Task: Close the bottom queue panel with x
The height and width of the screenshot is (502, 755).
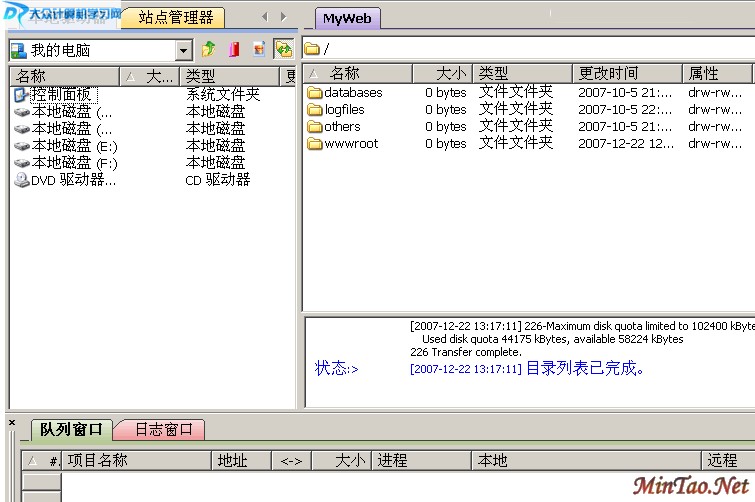Action: tap(12, 423)
